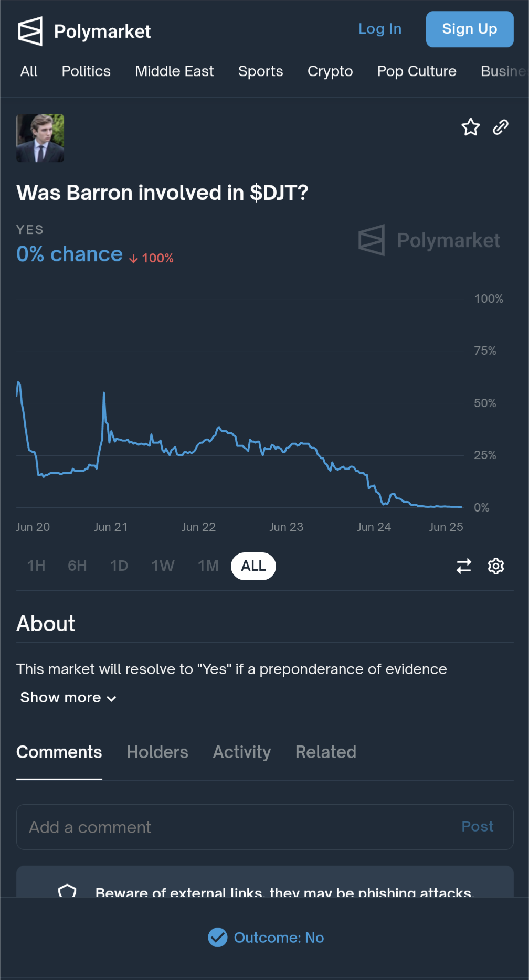Click the Log In link
Screen dimensions: 529x980
tap(380, 29)
